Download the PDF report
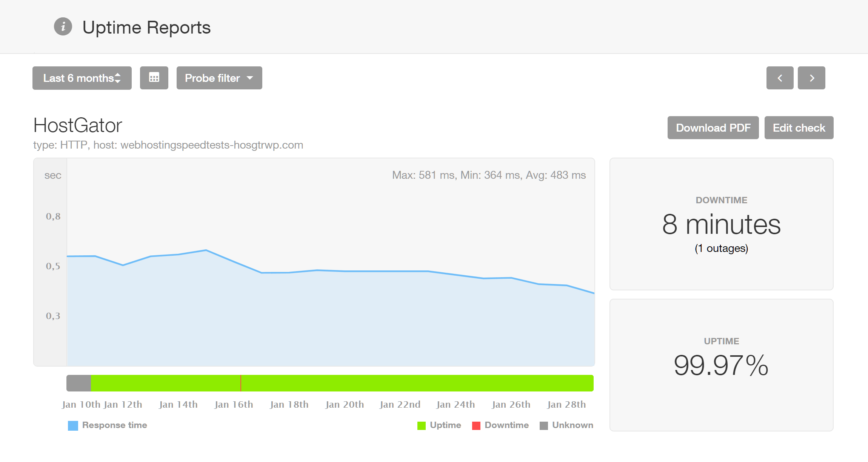 click(x=713, y=128)
